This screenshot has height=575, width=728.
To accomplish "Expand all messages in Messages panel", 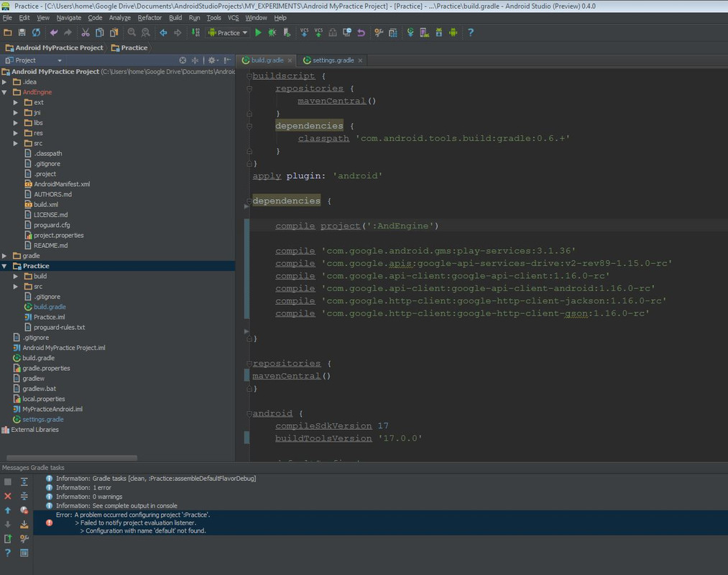I will point(24,482).
